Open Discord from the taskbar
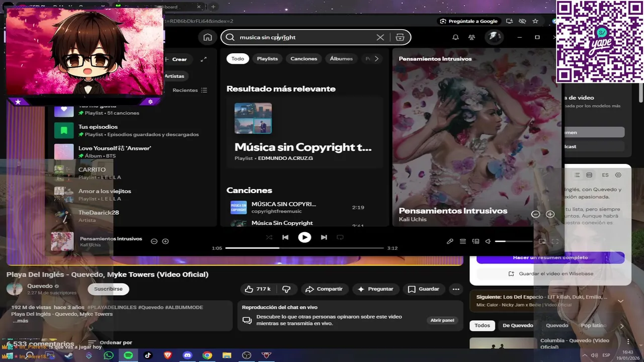Image resolution: width=644 pixels, height=362 pixels. coord(188,355)
